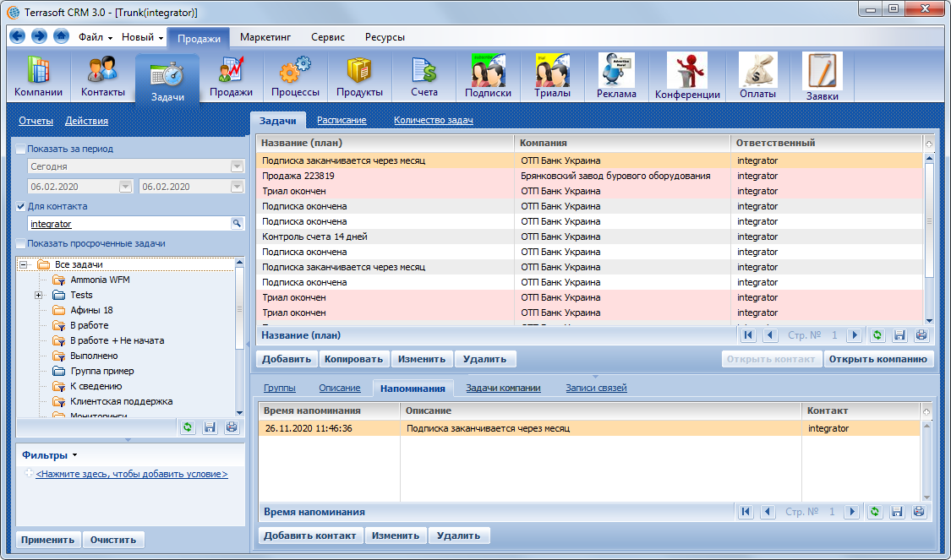951x560 pixels.
Task: Save the tasks grid layout
Action: 899,335
